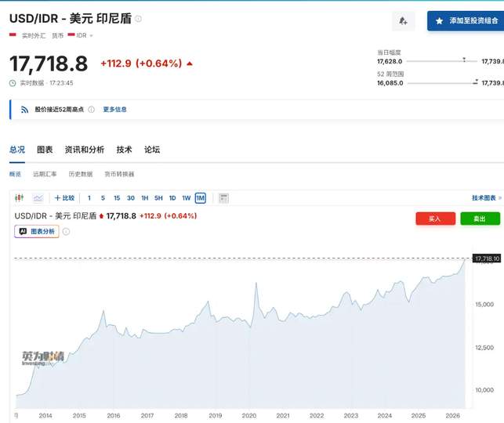Image resolution: width=504 pixels, height=423 pixels.
Task: Click the main price 17,718.8
Action: [x=49, y=63]
